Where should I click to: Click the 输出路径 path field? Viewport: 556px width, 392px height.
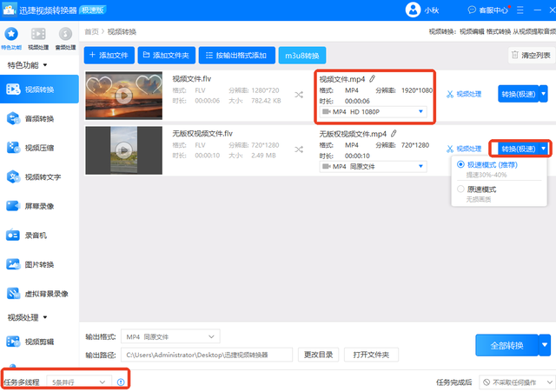coord(207,355)
